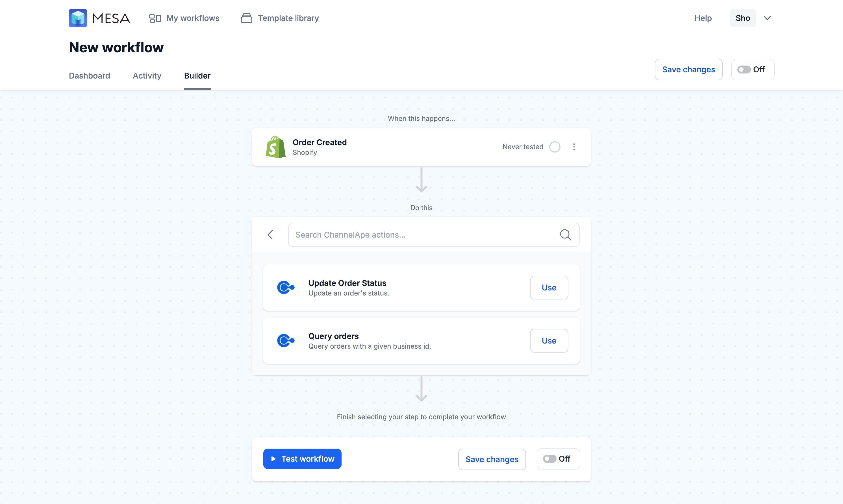This screenshot has height=504, width=843.
Task: Click Save changes in the bottom bar
Action: [x=492, y=459]
